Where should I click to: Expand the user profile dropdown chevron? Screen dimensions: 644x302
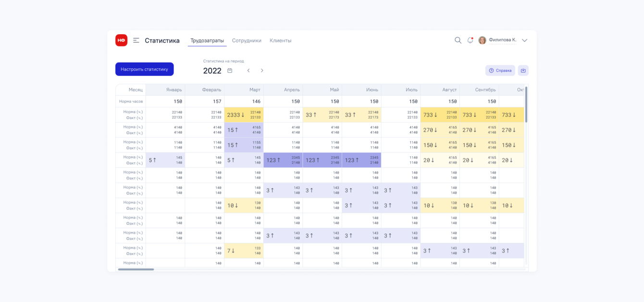(525, 40)
